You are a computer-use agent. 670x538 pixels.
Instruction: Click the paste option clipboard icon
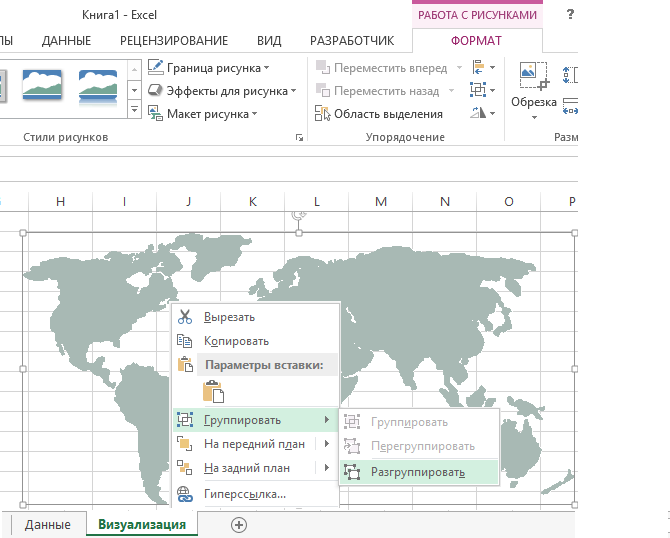212,391
